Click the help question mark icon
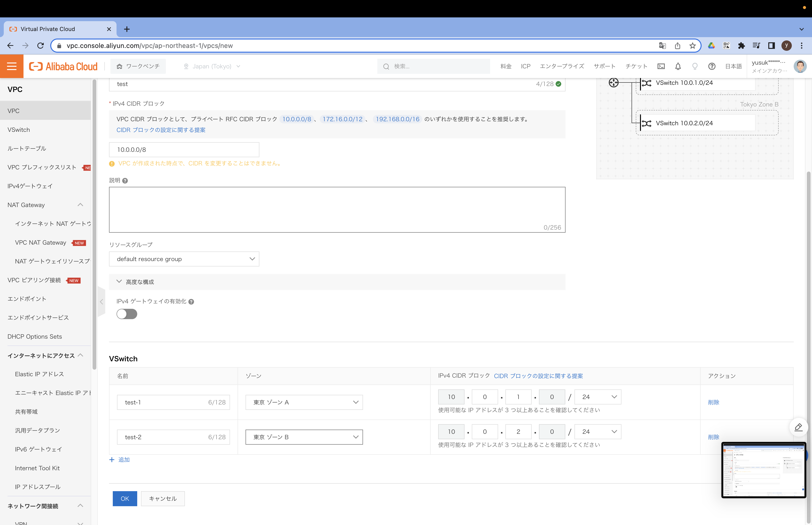The width and height of the screenshot is (812, 525). [711, 66]
